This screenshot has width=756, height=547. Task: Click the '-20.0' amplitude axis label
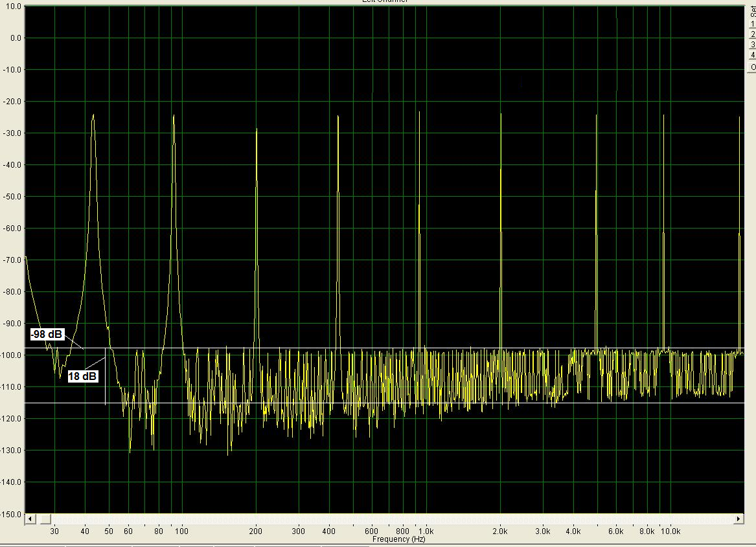[12, 102]
